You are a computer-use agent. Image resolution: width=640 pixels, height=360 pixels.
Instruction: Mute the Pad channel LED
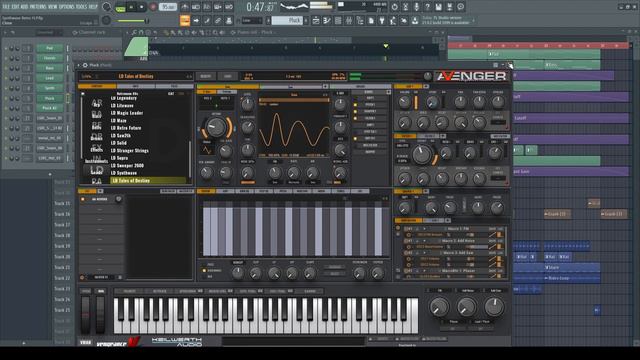[7, 49]
